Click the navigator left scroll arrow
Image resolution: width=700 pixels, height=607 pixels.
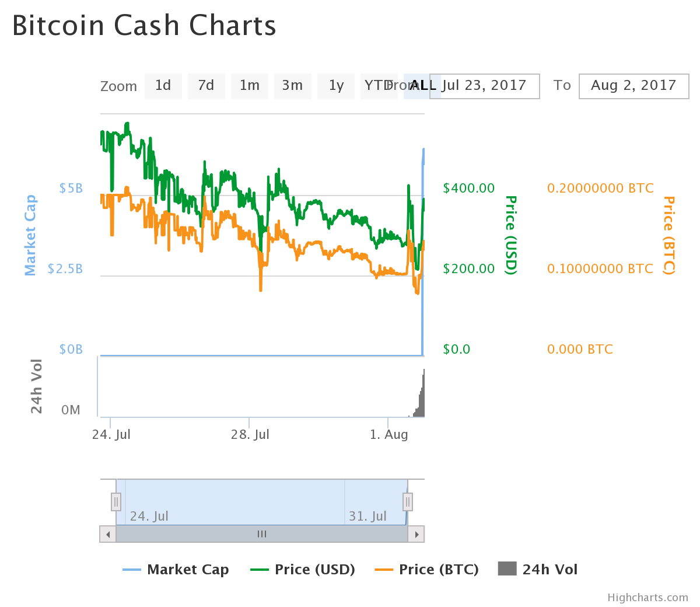pos(108,534)
